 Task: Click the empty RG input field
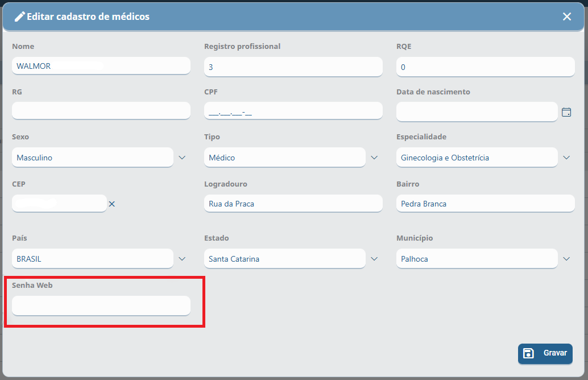[101, 111]
